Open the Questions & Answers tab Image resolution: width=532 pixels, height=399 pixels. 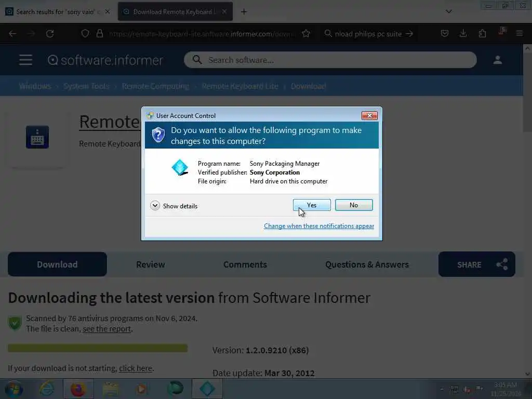[x=367, y=264]
